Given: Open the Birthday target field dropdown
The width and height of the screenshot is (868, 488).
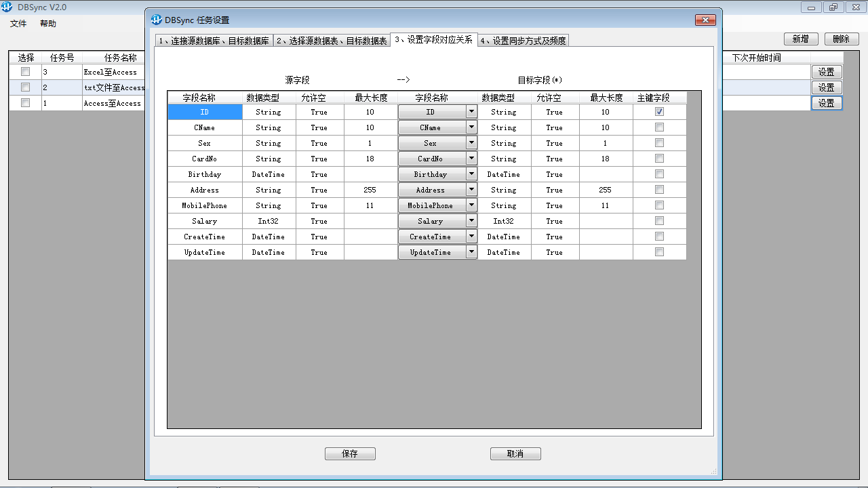Looking at the screenshot, I should (471, 174).
